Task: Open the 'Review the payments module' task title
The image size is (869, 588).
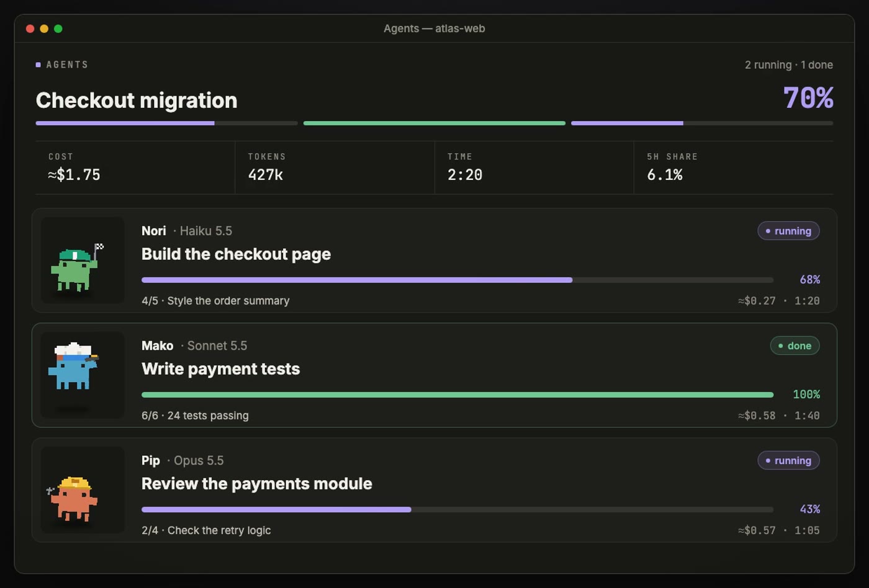Action: [256, 484]
